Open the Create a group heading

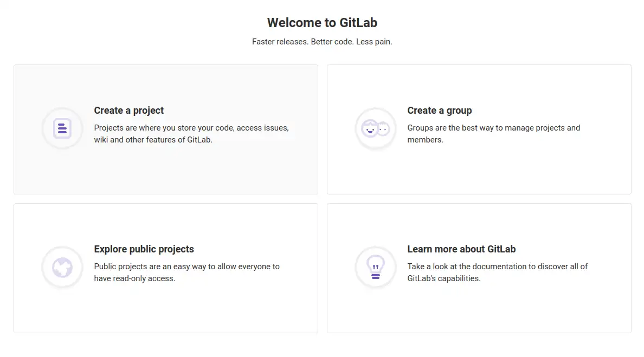point(440,111)
